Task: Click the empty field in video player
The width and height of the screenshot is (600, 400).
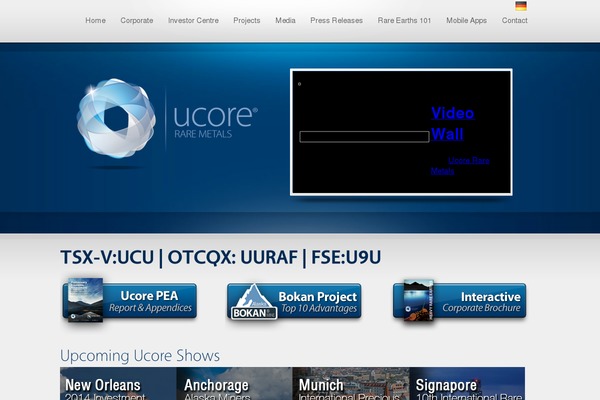Action: (x=364, y=137)
